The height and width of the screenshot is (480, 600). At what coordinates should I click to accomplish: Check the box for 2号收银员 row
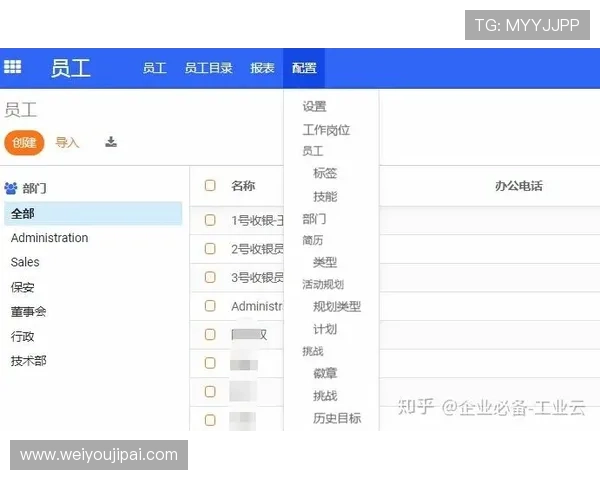point(210,249)
